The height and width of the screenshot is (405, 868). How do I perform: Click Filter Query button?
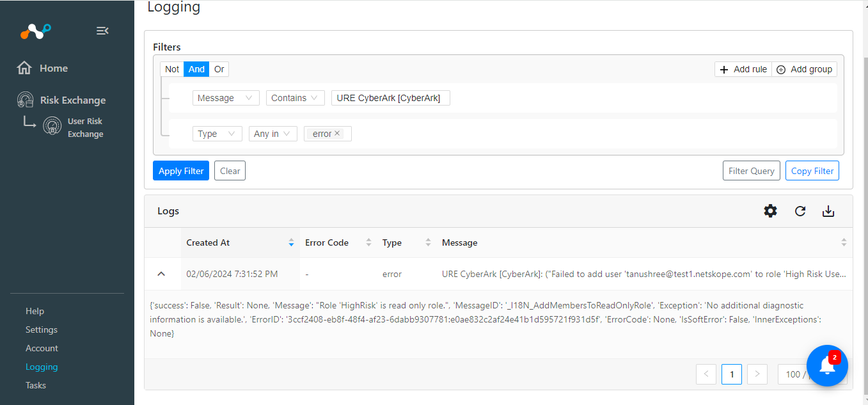pos(752,171)
